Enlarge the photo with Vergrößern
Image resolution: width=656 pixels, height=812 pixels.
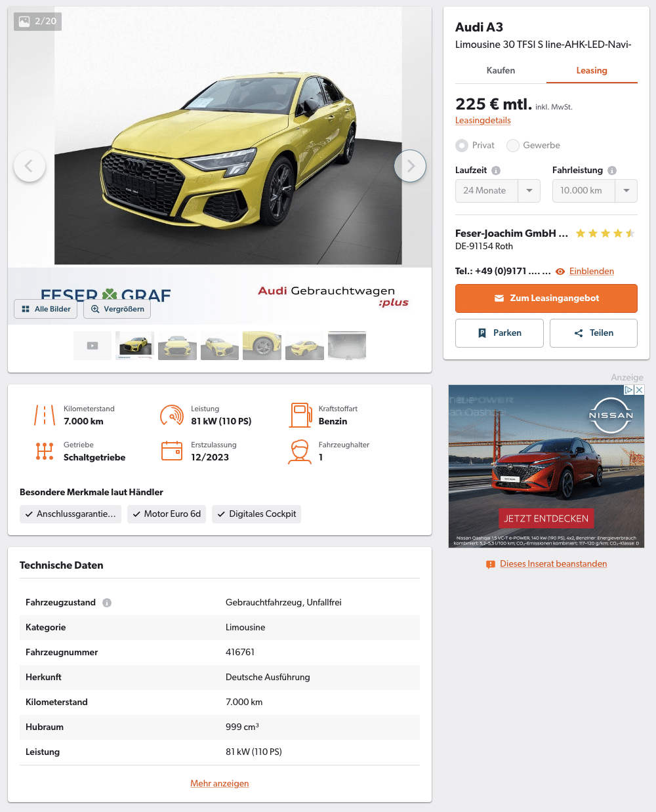[117, 309]
